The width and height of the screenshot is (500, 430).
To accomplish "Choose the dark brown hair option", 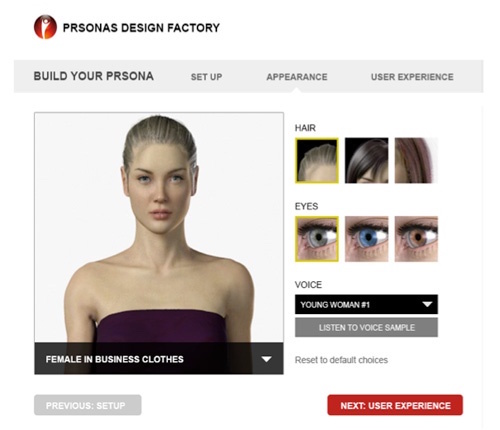I will click(366, 161).
